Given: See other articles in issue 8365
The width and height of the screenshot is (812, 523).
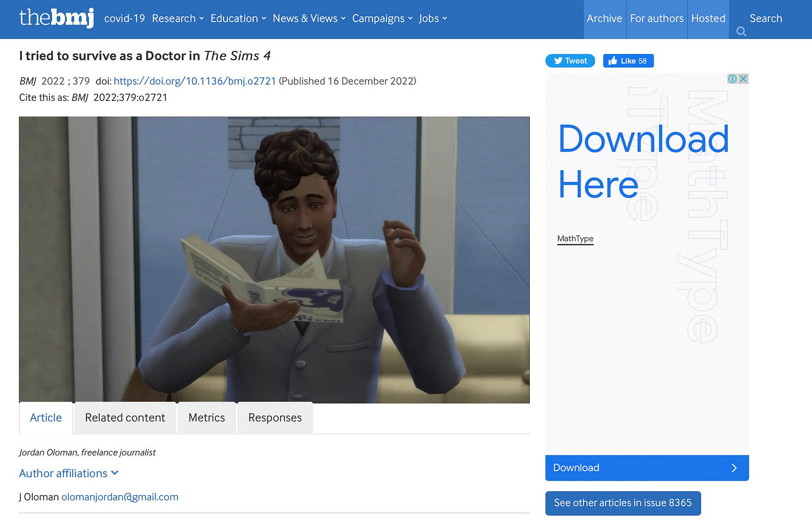Looking at the screenshot, I should coord(623,503).
